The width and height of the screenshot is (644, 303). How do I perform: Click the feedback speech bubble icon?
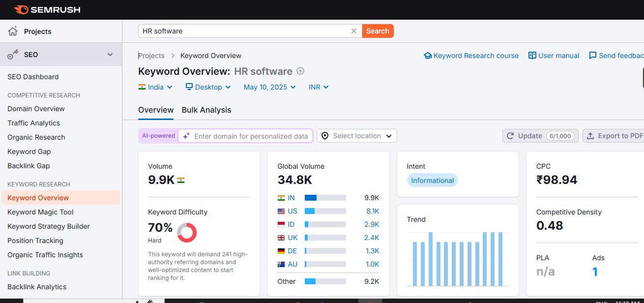click(x=593, y=56)
